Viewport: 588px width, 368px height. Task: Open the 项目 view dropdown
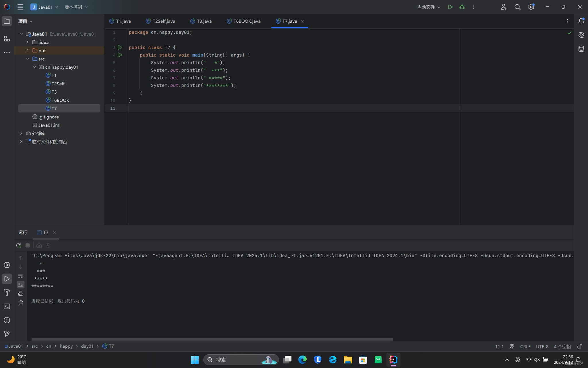tap(25, 21)
